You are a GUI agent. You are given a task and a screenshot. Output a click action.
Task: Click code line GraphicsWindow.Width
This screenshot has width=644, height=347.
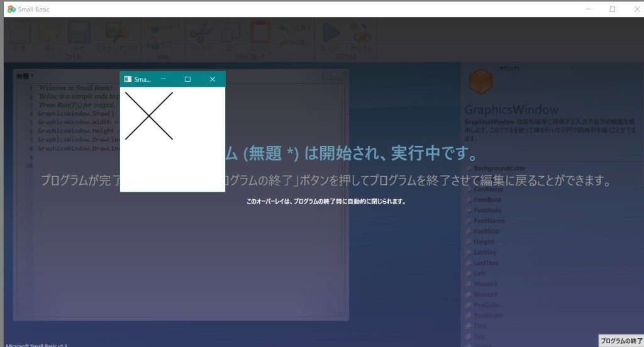[78, 122]
